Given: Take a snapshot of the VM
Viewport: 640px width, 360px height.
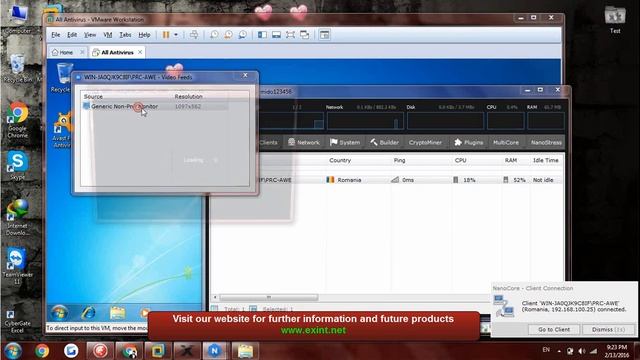Looking at the screenshot, I should click(214, 35).
